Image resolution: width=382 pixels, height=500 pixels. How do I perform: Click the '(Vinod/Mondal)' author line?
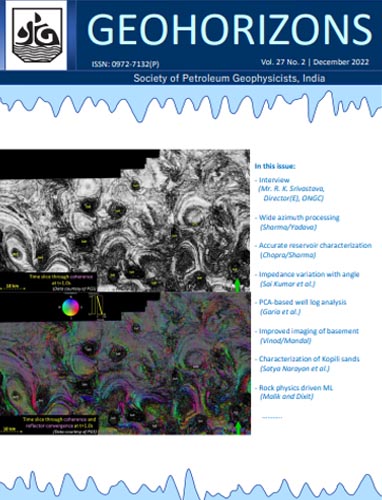click(285, 341)
